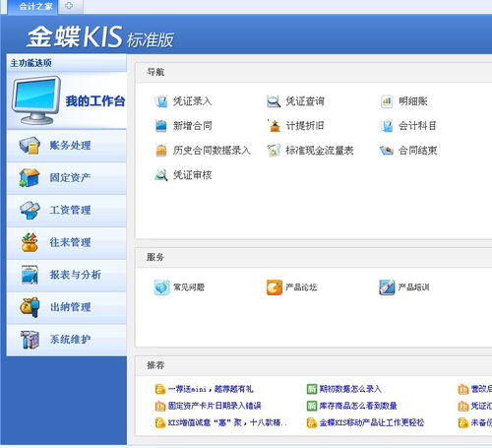Click the 新增合同 icon
This screenshot has width=492, height=448.
tap(160, 126)
